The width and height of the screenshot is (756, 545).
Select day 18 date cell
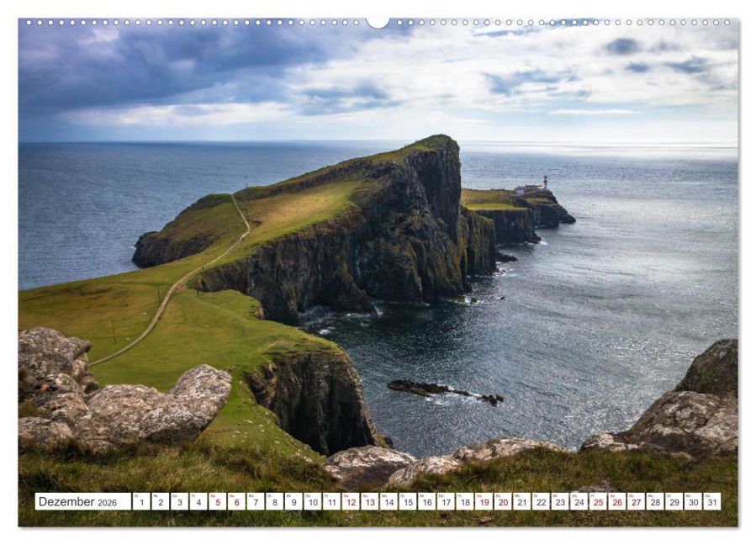coord(465,501)
